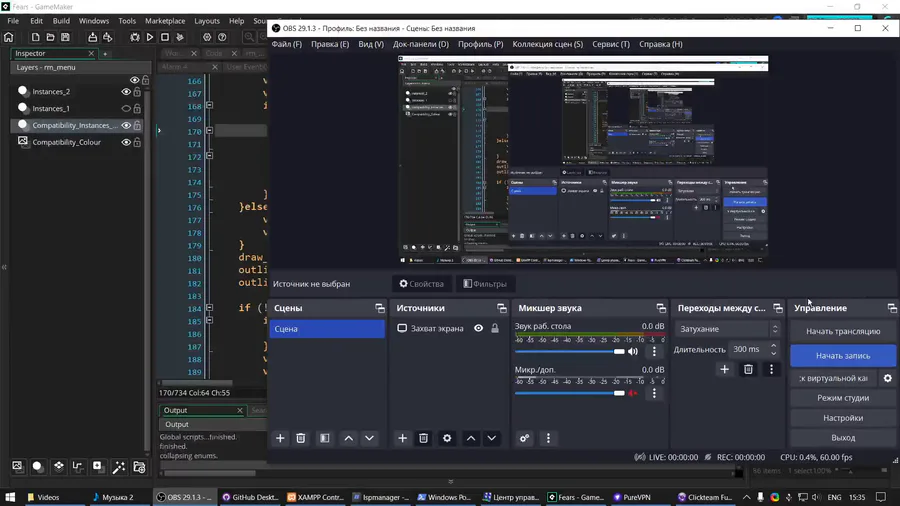Screen dimensions: 900x506
Task: Undock the Переходы между сценами panel
Action: pyautogui.click(x=778, y=308)
